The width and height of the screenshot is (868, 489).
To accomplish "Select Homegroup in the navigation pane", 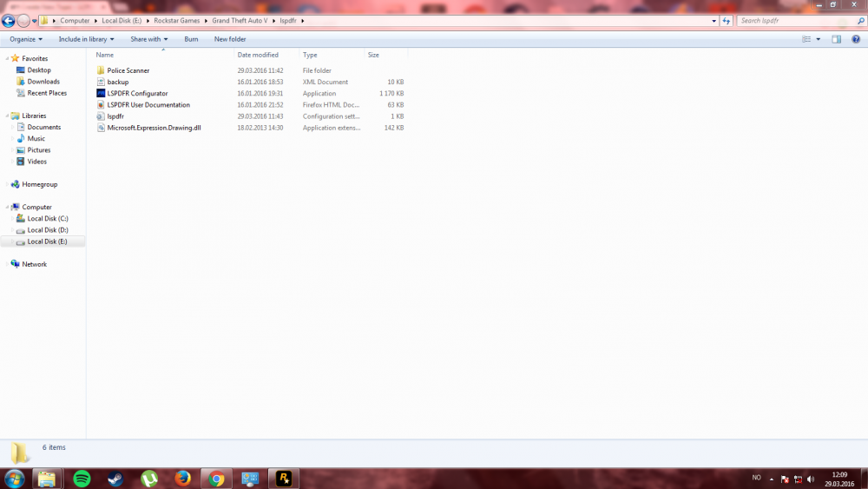I will click(39, 184).
